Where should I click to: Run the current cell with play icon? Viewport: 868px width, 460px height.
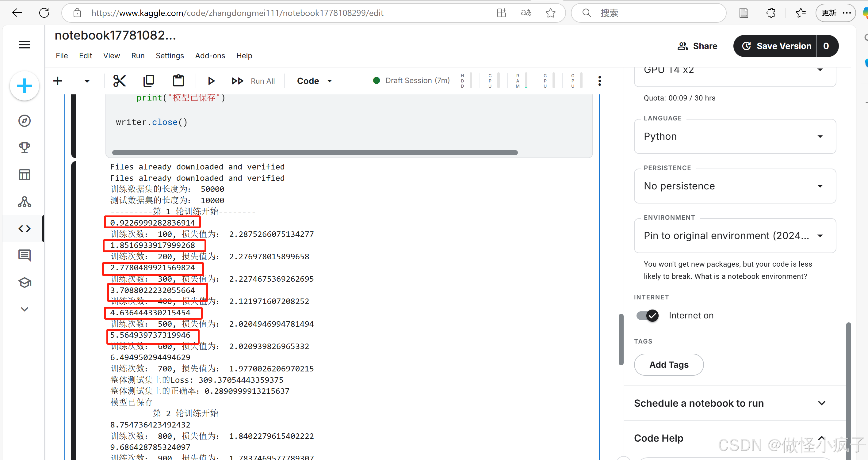point(211,81)
